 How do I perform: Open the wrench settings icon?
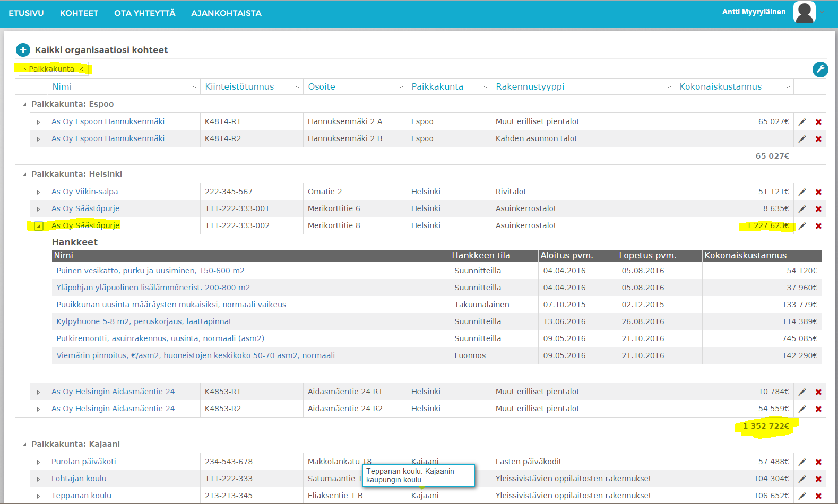(820, 69)
